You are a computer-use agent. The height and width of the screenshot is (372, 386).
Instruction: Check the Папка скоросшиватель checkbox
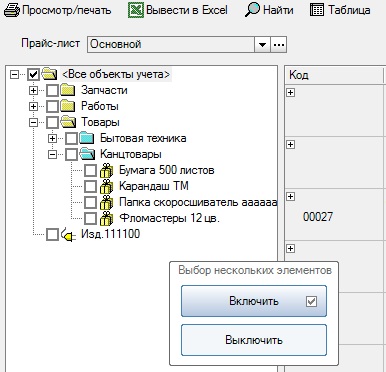[x=90, y=202]
